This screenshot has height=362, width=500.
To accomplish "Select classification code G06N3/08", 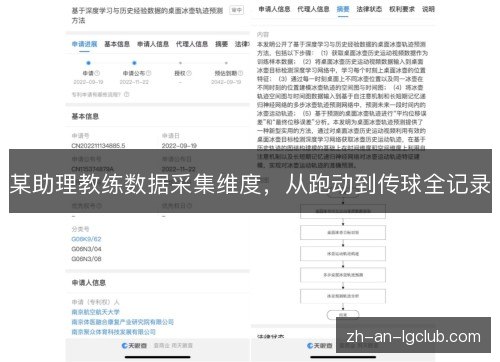I will pyautogui.click(x=86, y=259).
